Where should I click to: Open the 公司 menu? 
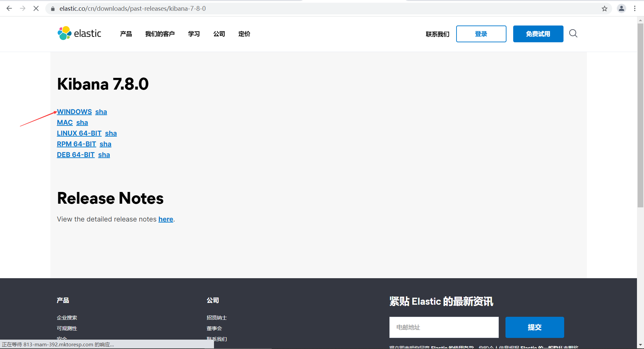coord(219,34)
